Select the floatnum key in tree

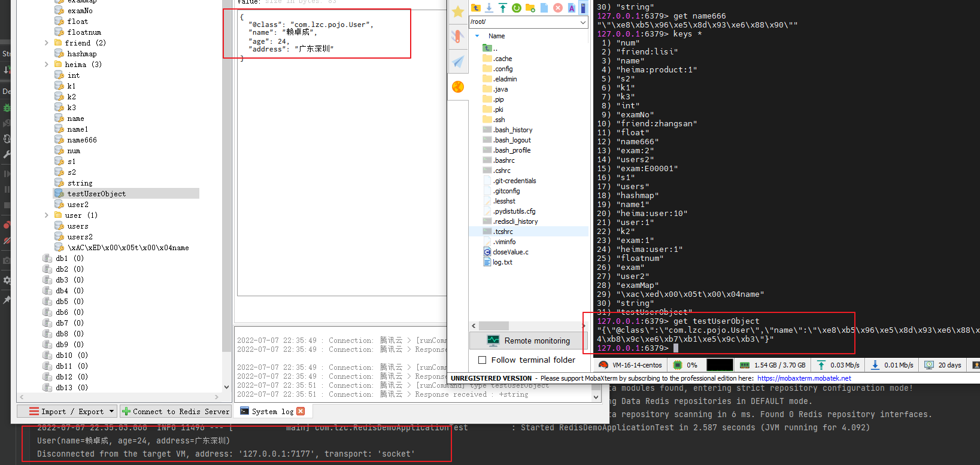tap(84, 32)
